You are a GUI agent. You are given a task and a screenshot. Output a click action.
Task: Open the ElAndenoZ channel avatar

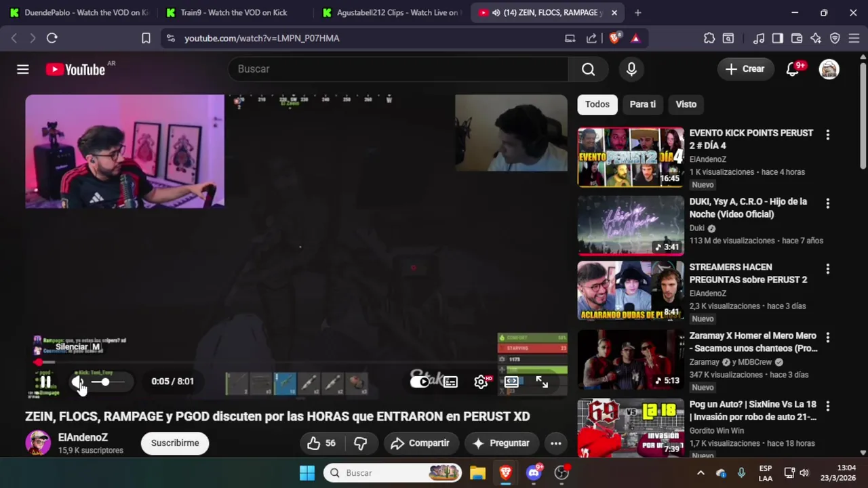pyautogui.click(x=38, y=443)
